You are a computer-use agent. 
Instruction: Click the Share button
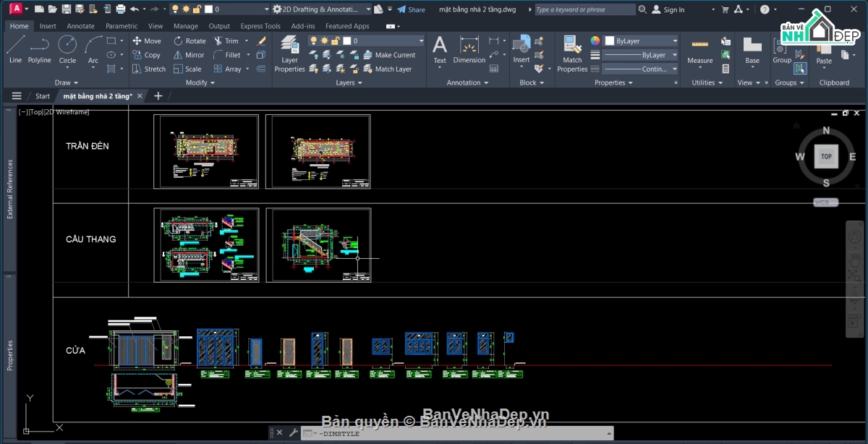coord(411,9)
